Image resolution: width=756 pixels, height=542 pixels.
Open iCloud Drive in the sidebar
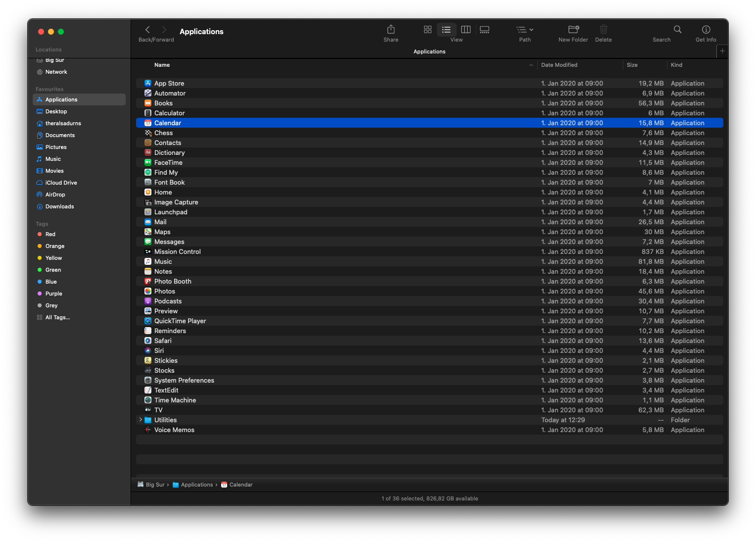tap(79, 183)
